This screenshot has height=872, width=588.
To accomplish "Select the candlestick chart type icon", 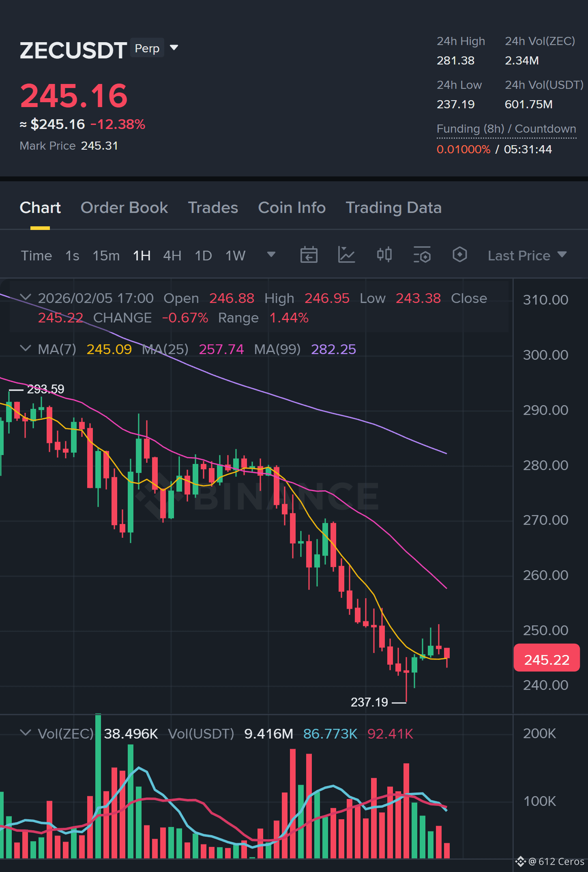I will [x=384, y=255].
